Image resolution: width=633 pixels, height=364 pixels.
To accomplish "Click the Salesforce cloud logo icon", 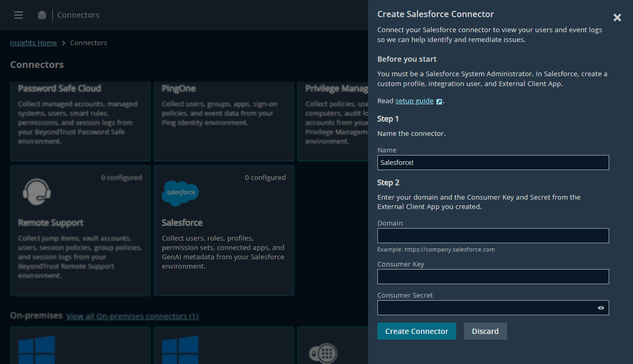I will coord(180,192).
